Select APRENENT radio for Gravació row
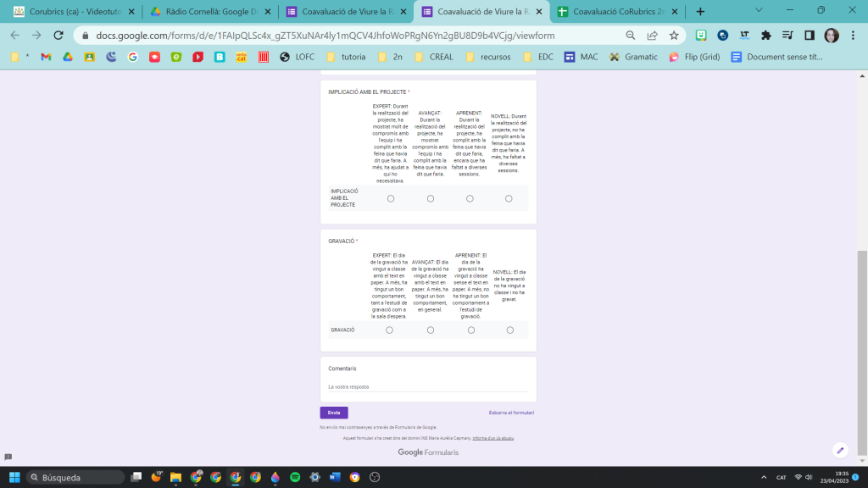The height and width of the screenshot is (488, 868). click(x=471, y=330)
